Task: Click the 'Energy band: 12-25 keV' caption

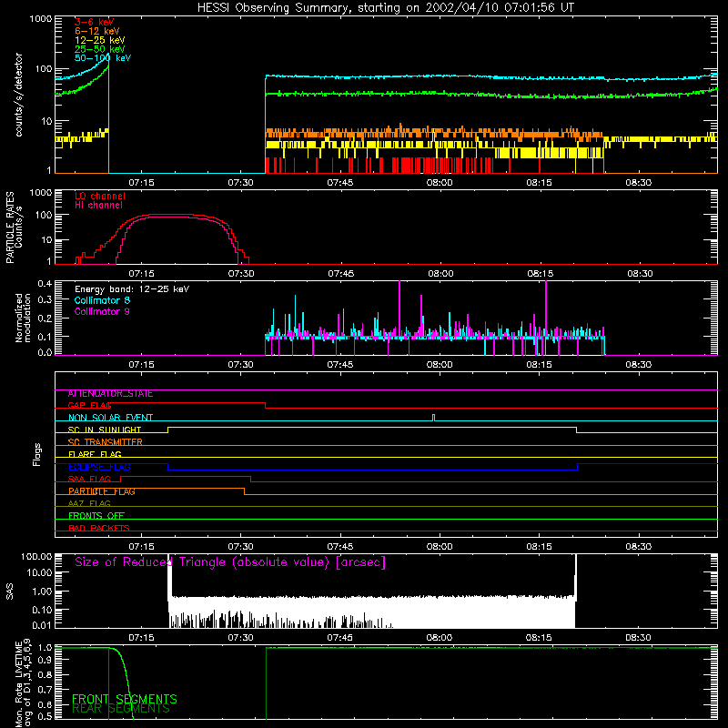Action: [132, 289]
